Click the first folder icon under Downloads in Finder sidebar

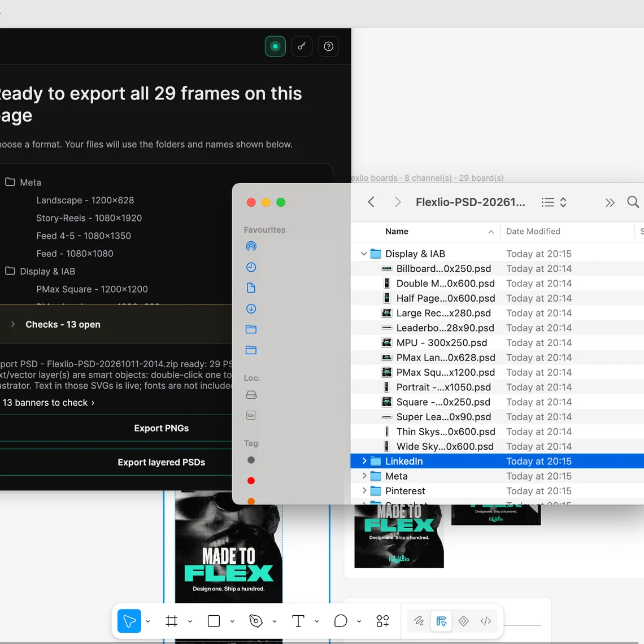251,329
